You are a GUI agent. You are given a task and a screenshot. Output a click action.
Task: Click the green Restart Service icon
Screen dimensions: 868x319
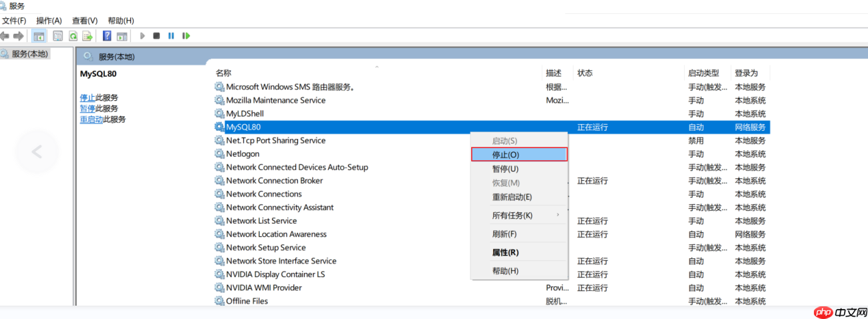[x=186, y=36]
